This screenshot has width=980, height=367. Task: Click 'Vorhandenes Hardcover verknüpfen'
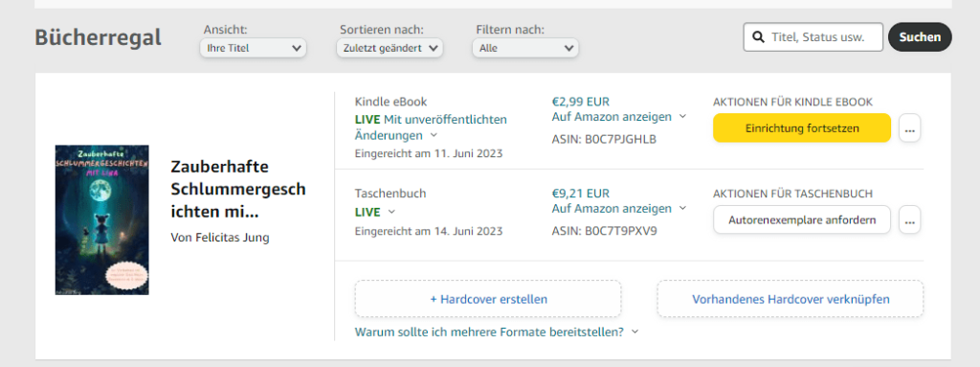(791, 299)
